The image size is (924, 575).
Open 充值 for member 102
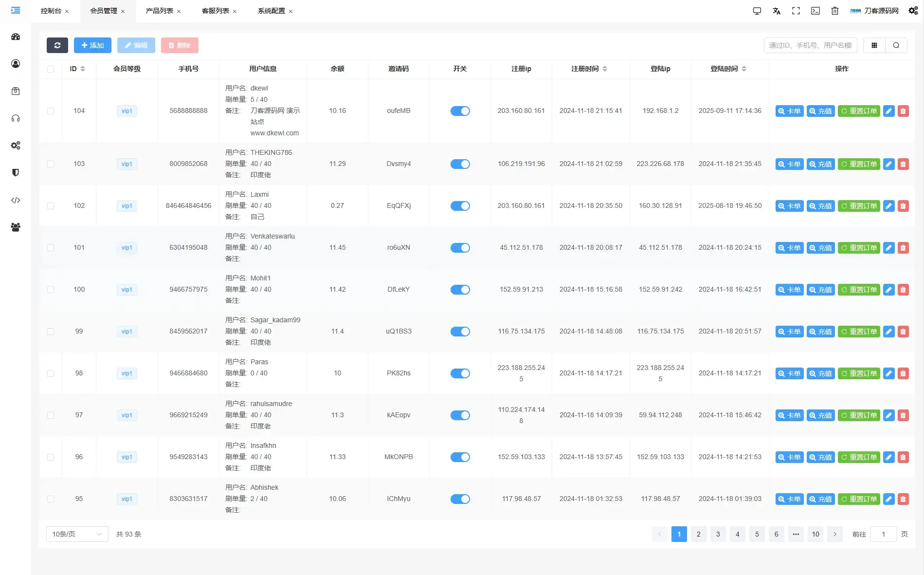[x=821, y=206]
